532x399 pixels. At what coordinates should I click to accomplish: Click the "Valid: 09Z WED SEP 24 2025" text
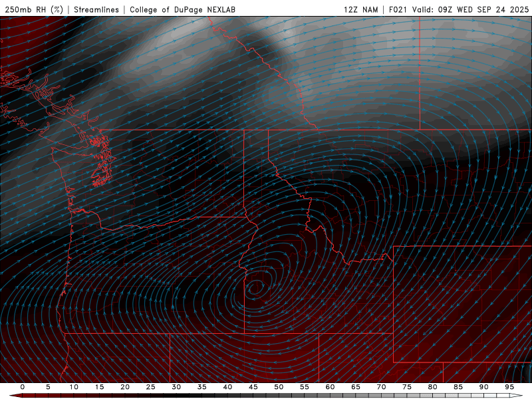pyautogui.click(x=470, y=9)
